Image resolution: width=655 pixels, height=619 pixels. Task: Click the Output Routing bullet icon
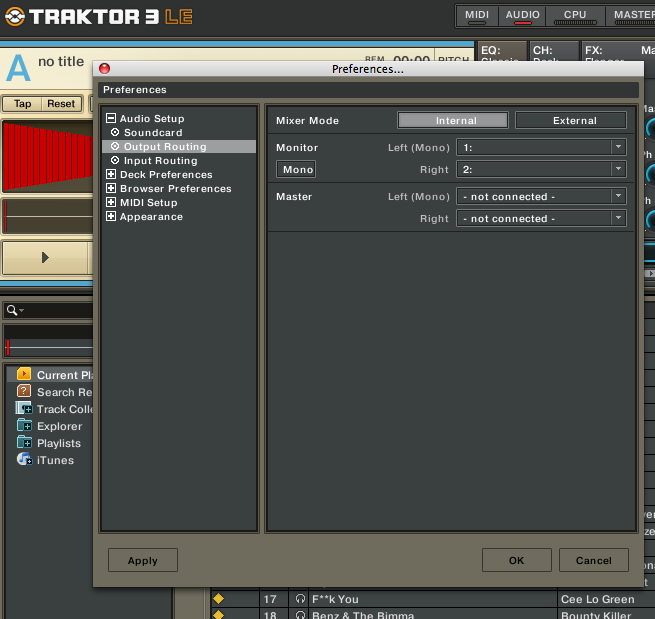(115, 146)
